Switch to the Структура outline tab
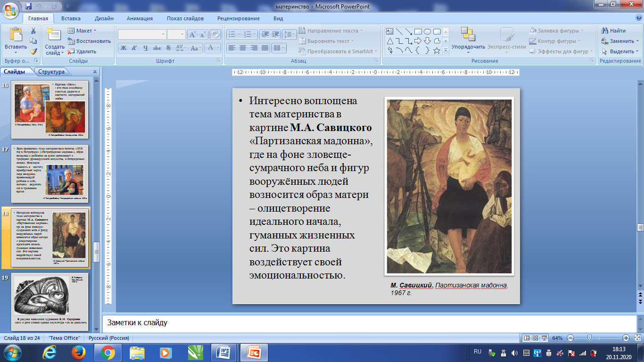The image size is (644, 362). (x=51, y=72)
